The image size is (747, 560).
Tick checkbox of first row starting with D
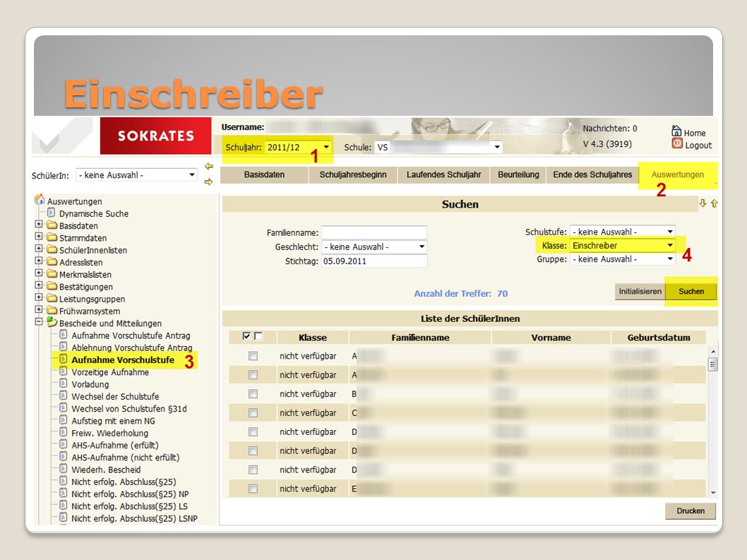tap(253, 431)
